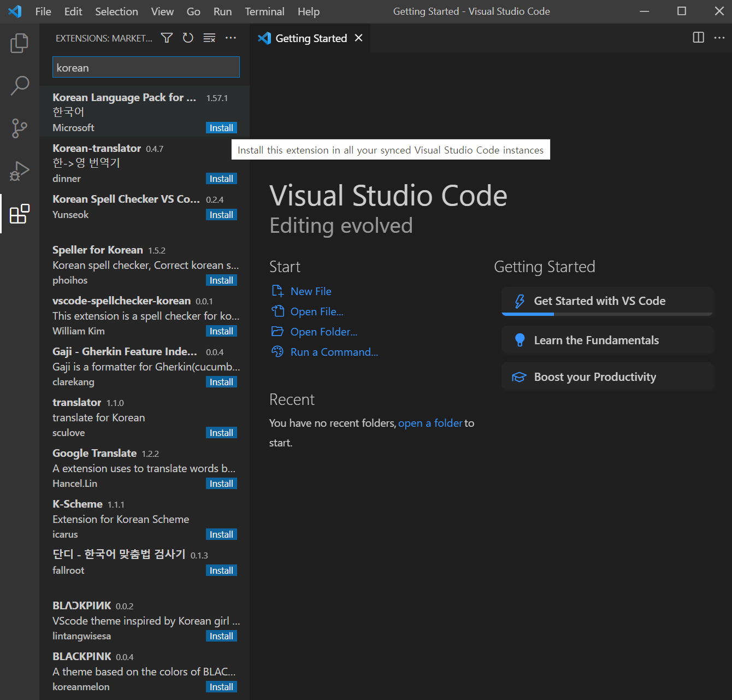
Task: Open the View menu
Action: [162, 11]
